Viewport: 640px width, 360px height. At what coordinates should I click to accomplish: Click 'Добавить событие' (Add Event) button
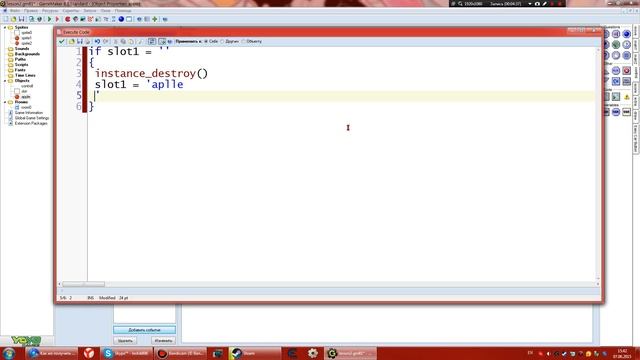pos(144,330)
